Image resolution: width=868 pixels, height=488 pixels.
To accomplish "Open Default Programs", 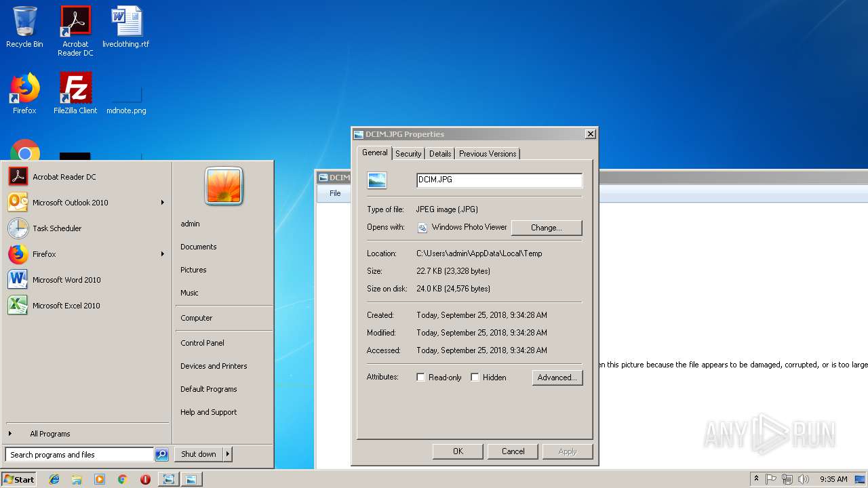I will [209, 389].
